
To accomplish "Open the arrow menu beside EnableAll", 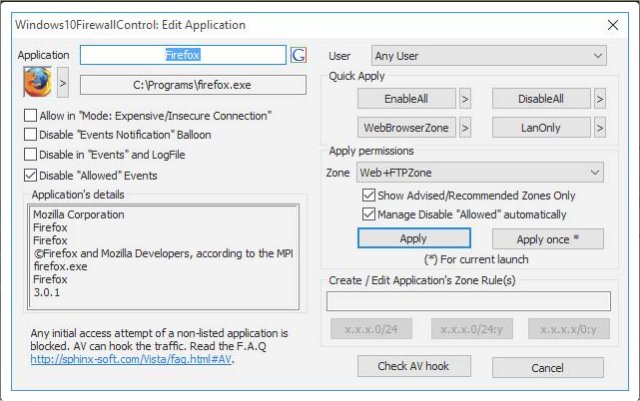I will [465, 99].
